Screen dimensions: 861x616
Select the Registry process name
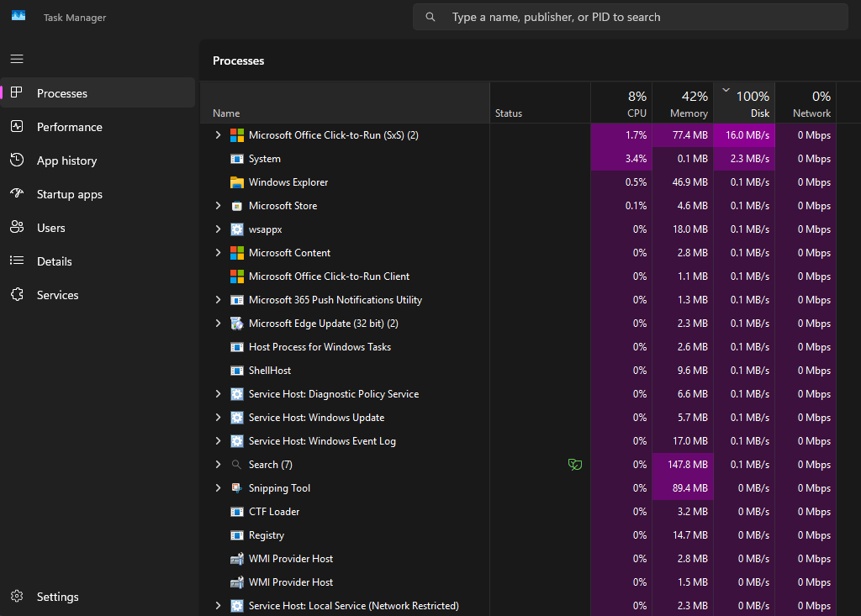[x=267, y=535]
